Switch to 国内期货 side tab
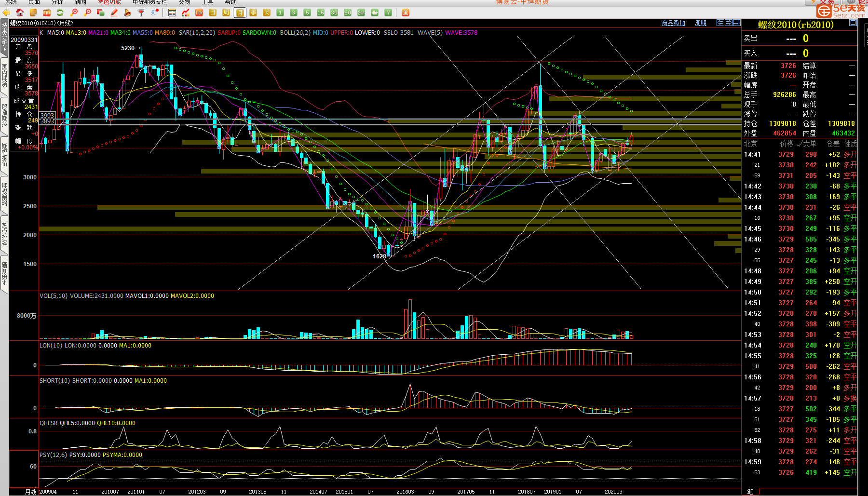This screenshot has width=868, height=496. pos(4,76)
